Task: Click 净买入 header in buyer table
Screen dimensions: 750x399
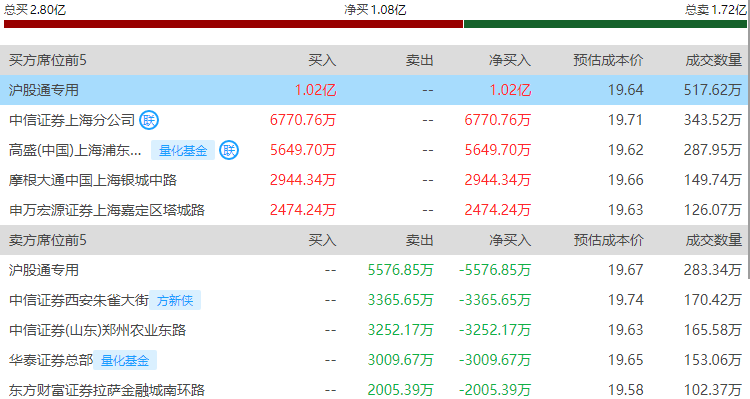Action: [x=510, y=60]
